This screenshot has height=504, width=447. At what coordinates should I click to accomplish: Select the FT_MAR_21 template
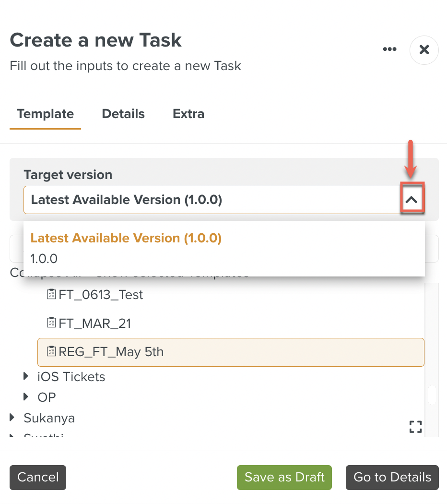click(95, 324)
